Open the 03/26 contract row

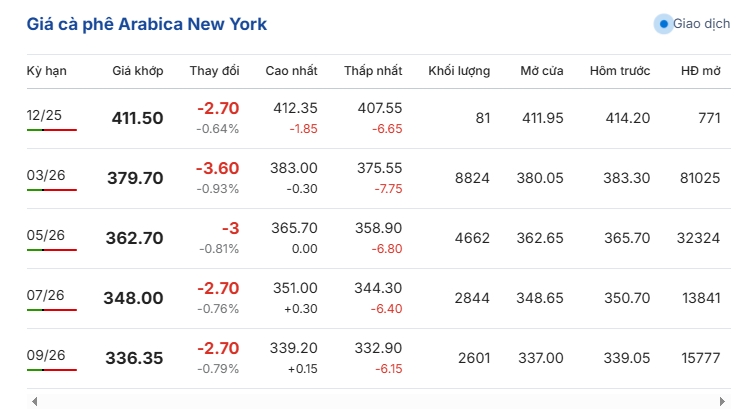coord(44,176)
